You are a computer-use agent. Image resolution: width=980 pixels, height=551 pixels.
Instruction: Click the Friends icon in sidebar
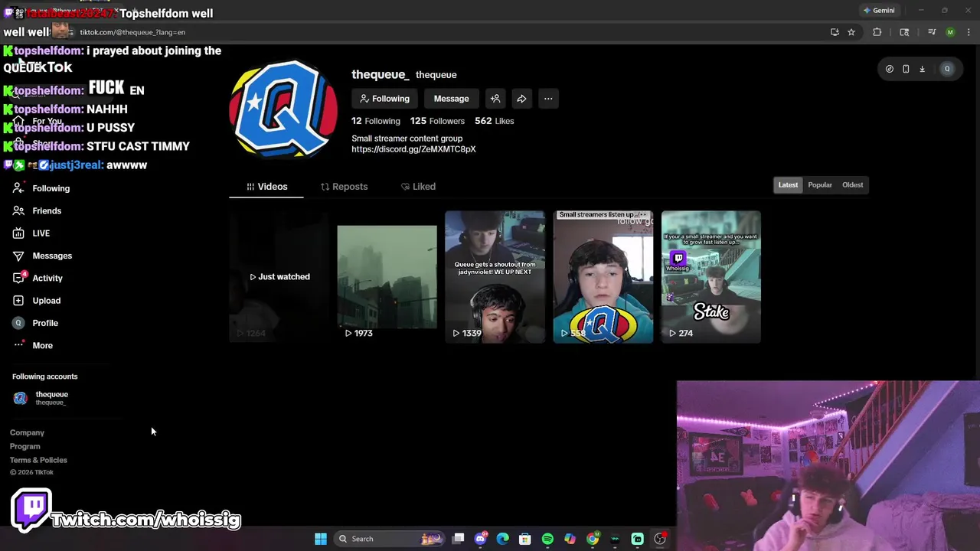tap(18, 210)
